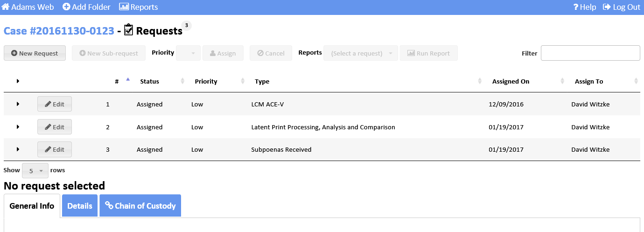
Task: Sort requests by the # column
Action: click(117, 81)
